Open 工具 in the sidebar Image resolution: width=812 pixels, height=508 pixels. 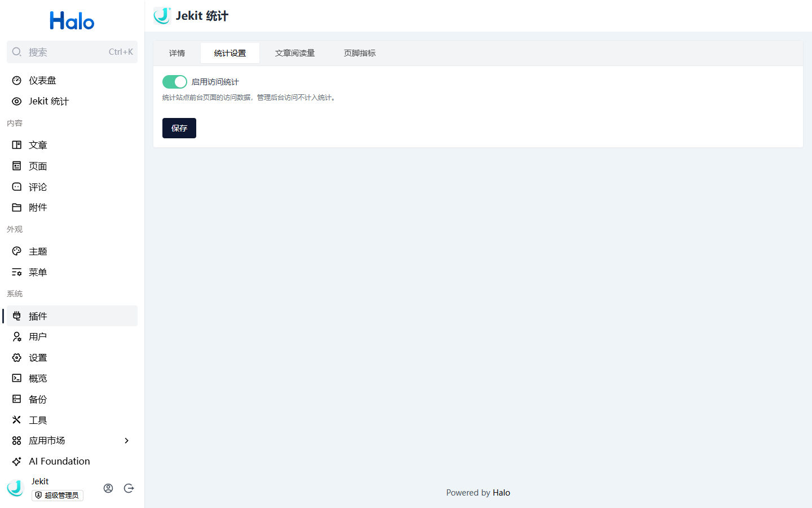(x=72, y=420)
